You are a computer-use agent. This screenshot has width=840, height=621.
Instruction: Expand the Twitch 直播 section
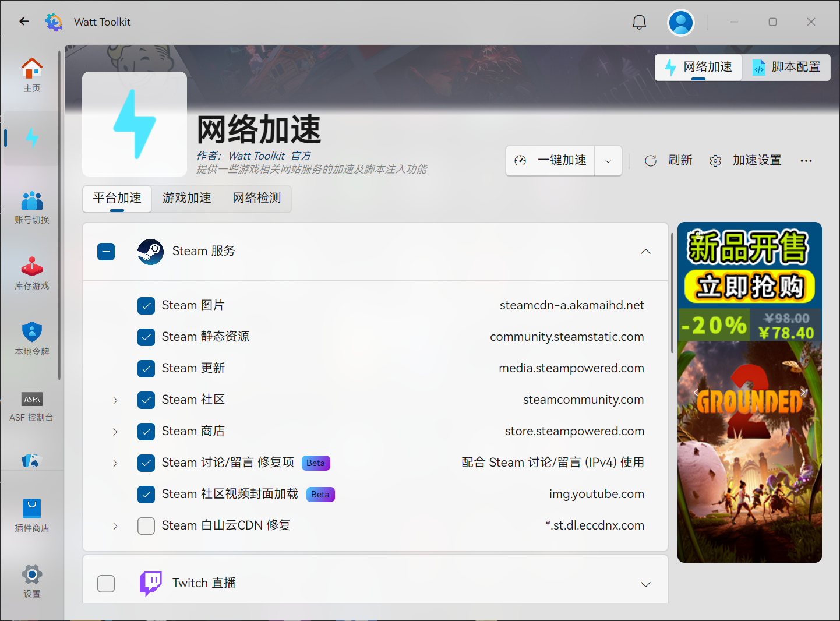click(x=645, y=584)
